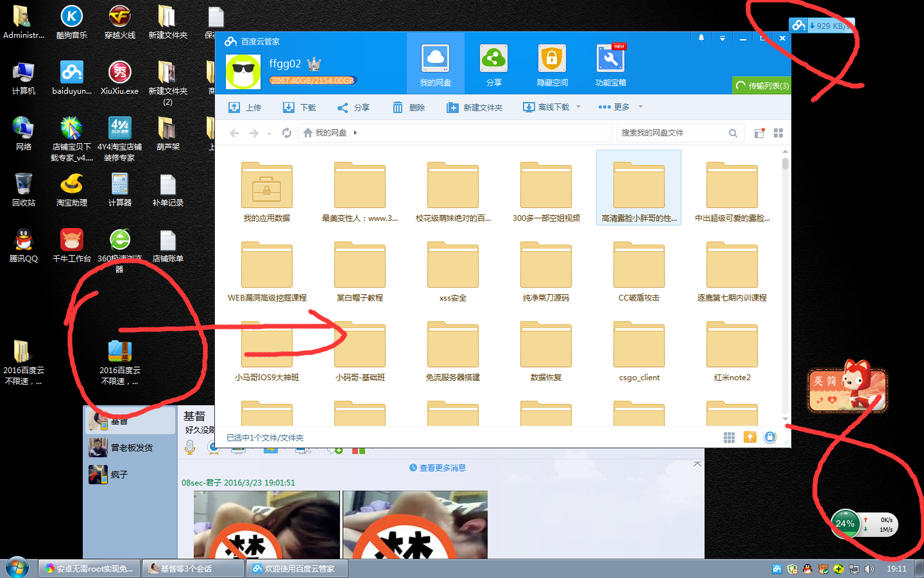This screenshot has height=578, width=924.
Task: Open navigation history dropdown beside forward arrow
Action: pyautogui.click(x=269, y=134)
